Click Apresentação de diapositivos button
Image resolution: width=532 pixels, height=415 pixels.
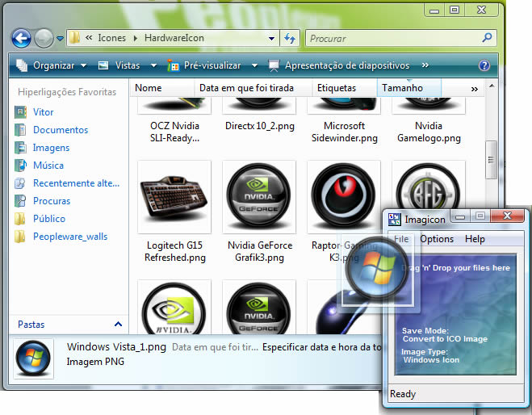tap(339, 65)
